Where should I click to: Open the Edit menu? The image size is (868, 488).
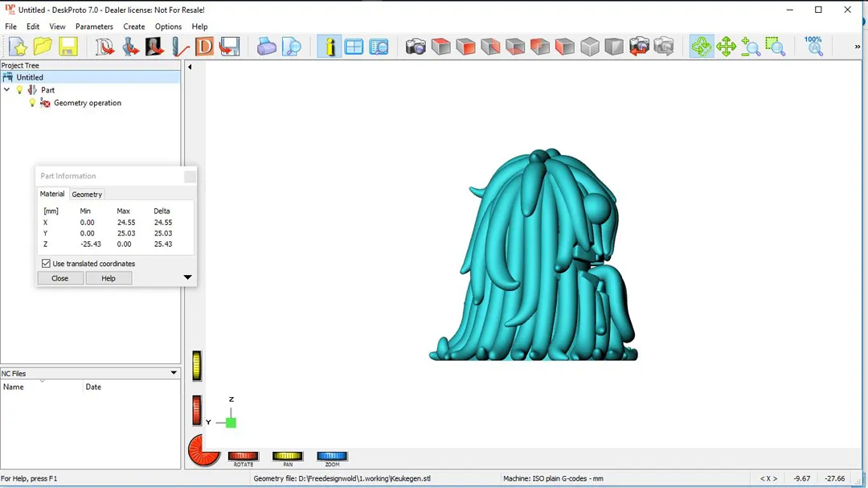[33, 27]
